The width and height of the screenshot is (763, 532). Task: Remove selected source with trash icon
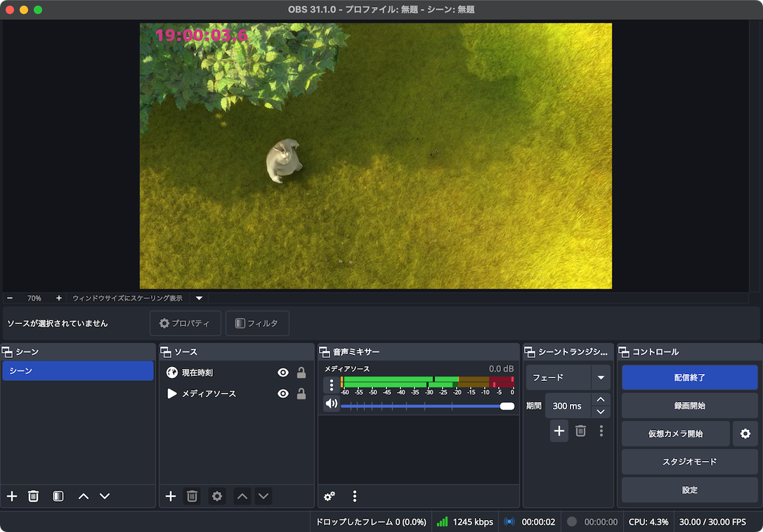pos(192,496)
